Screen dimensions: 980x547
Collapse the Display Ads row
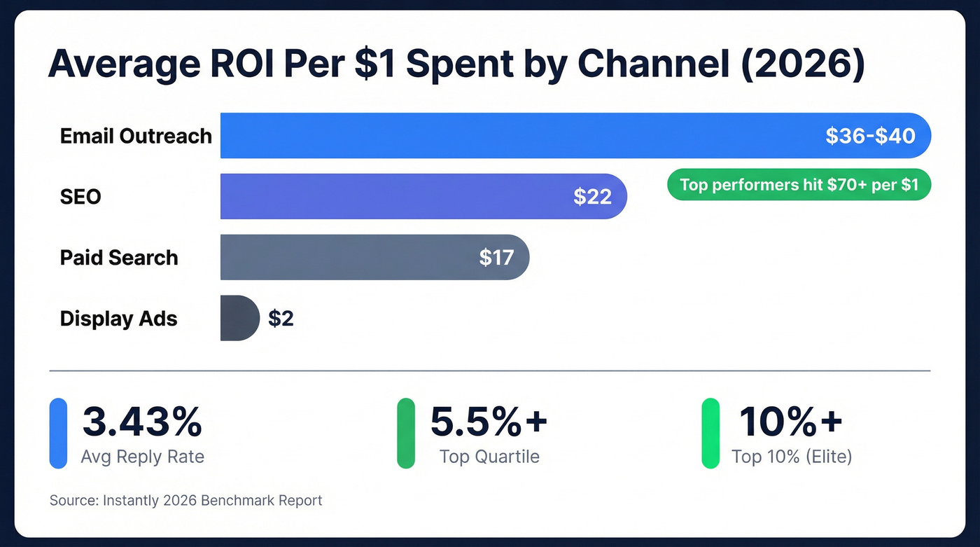click(118, 319)
